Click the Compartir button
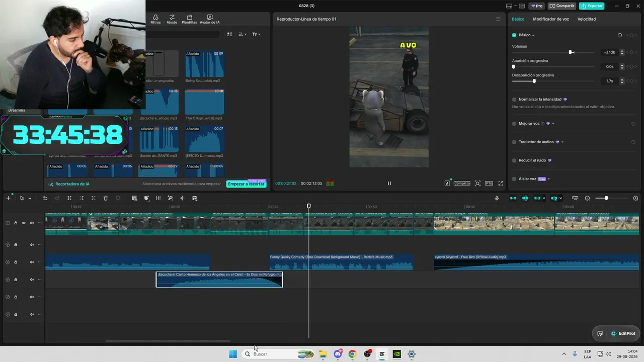 point(562,6)
